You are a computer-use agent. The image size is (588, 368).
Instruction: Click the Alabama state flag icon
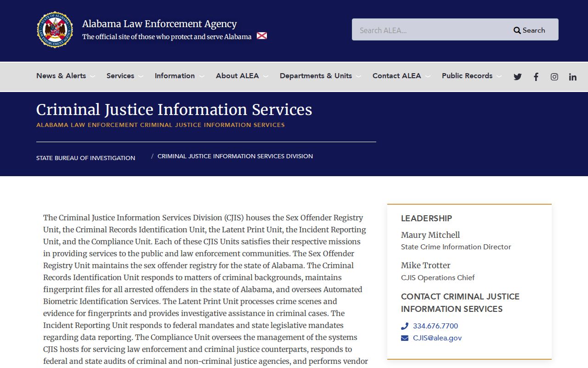pyautogui.click(x=262, y=36)
